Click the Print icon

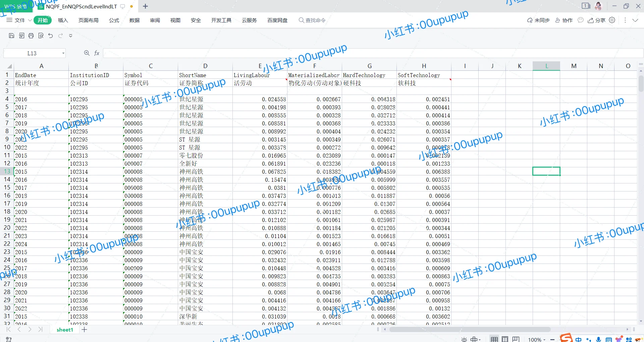[31, 36]
